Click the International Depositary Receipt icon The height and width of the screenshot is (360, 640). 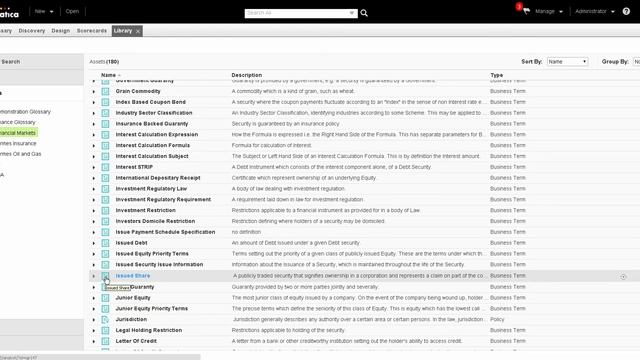point(105,178)
